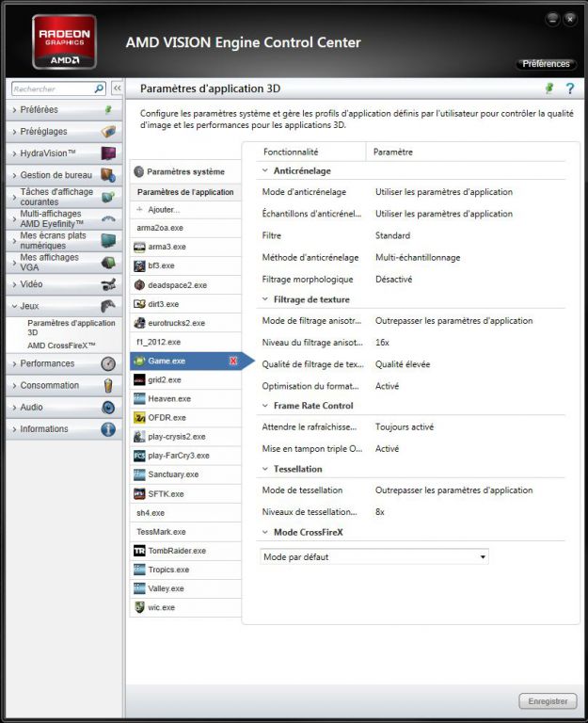Select sh4.exe in application list
Screen dimensions: 588x723
pos(185,513)
